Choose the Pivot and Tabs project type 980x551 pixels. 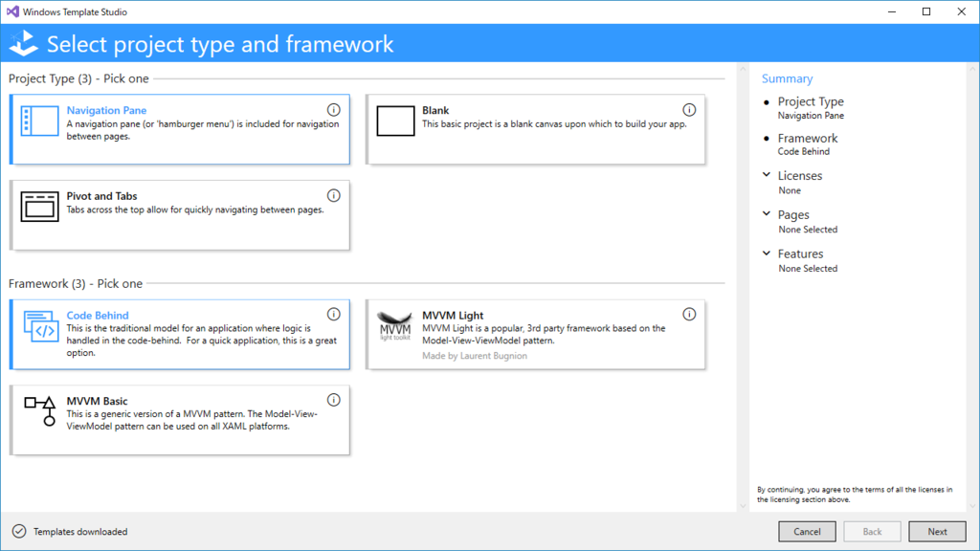click(x=180, y=215)
